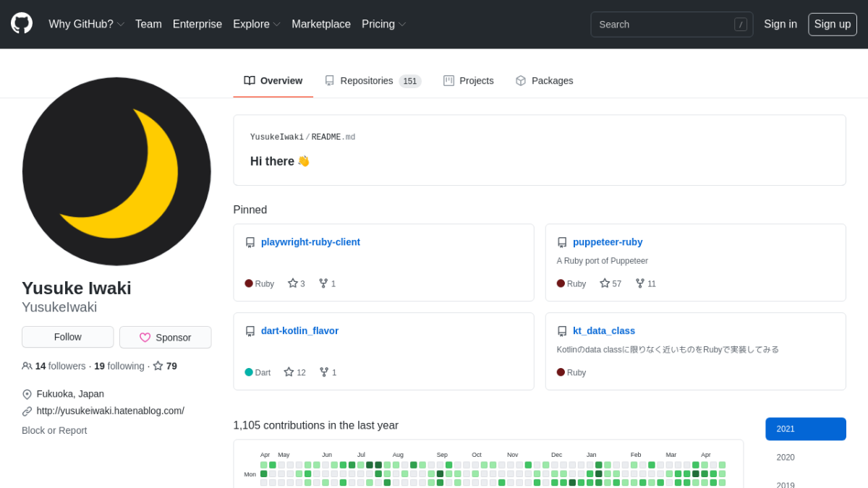
Task: Focus the GitHub search box
Action: click(x=671, y=24)
